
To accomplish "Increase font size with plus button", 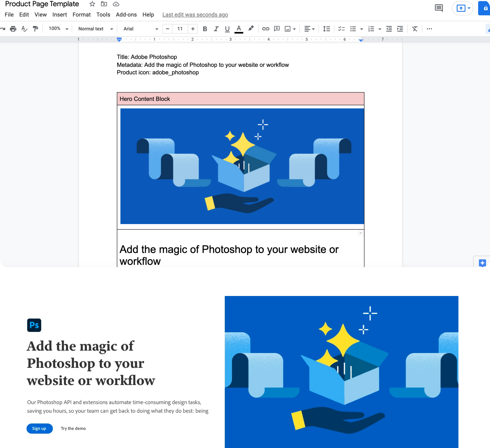I will 193,29.
